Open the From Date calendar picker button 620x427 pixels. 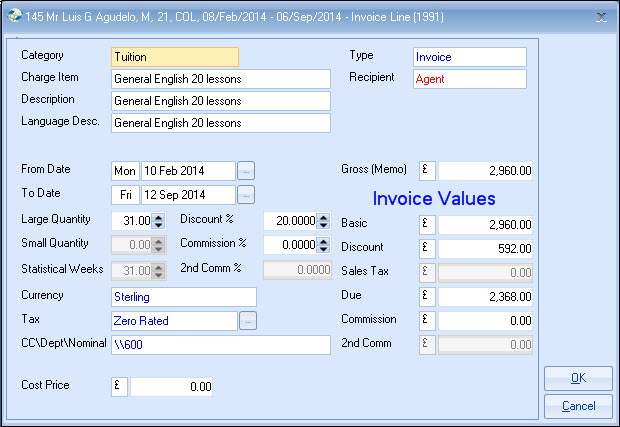[246, 171]
